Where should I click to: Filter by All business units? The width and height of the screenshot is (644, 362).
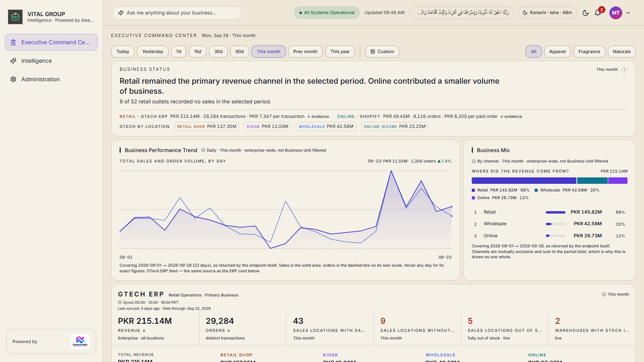pyautogui.click(x=534, y=51)
